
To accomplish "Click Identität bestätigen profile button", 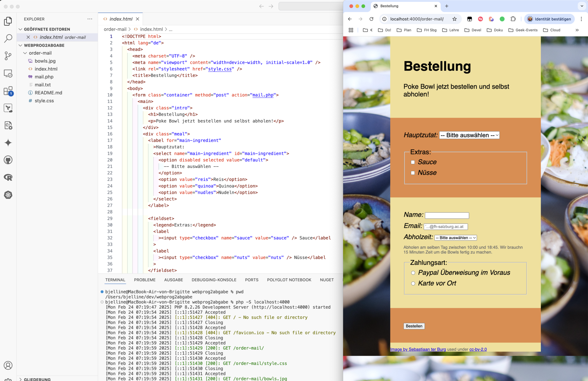I will pyautogui.click(x=549, y=19).
